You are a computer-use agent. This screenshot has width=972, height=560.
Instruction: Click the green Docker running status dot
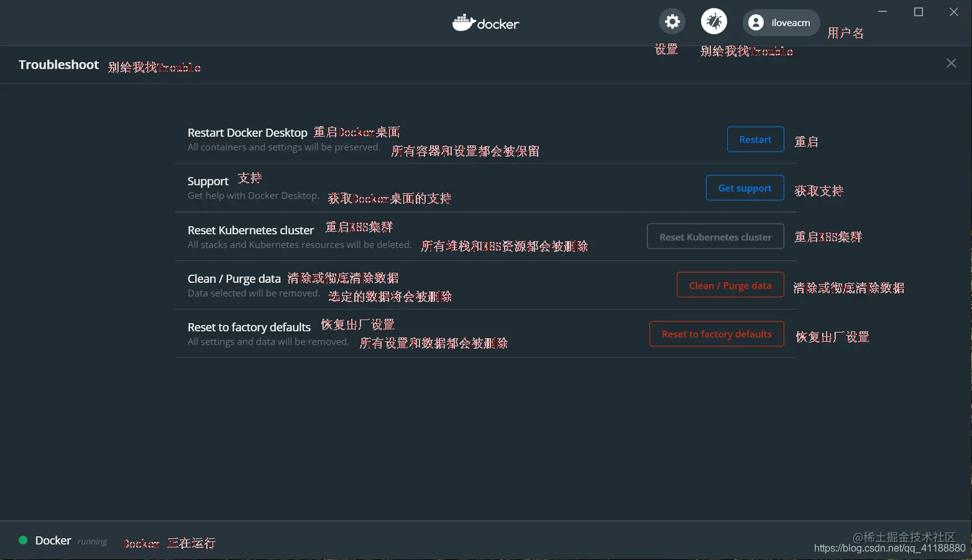(23, 540)
